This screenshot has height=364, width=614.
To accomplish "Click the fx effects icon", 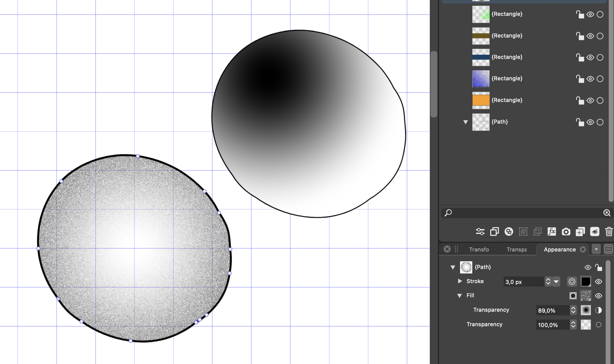I will point(551,231).
